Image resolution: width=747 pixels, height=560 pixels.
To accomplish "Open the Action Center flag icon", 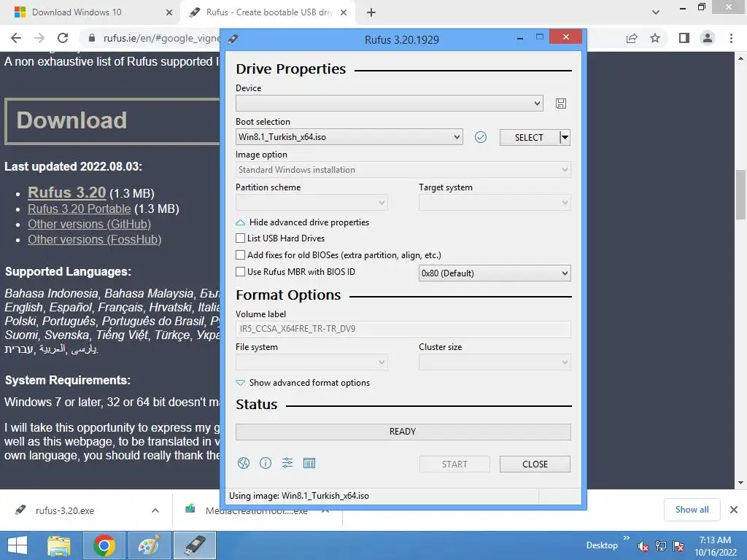I will 678,545.
